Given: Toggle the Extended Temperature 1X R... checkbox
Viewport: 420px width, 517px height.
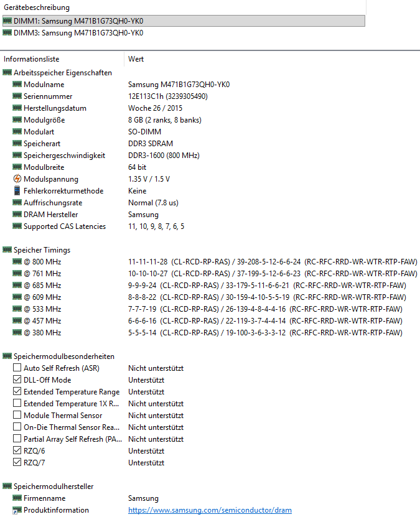Looking at the screenshot, I should [17, 403].
